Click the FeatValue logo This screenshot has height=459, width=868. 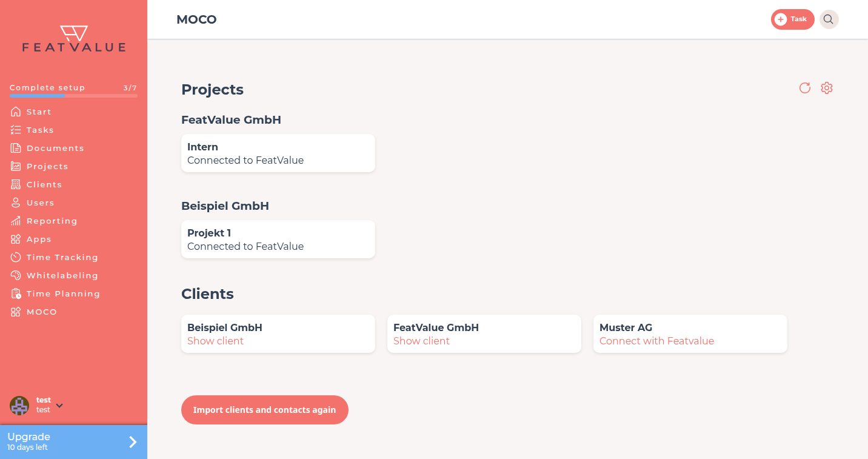[74, 39]
